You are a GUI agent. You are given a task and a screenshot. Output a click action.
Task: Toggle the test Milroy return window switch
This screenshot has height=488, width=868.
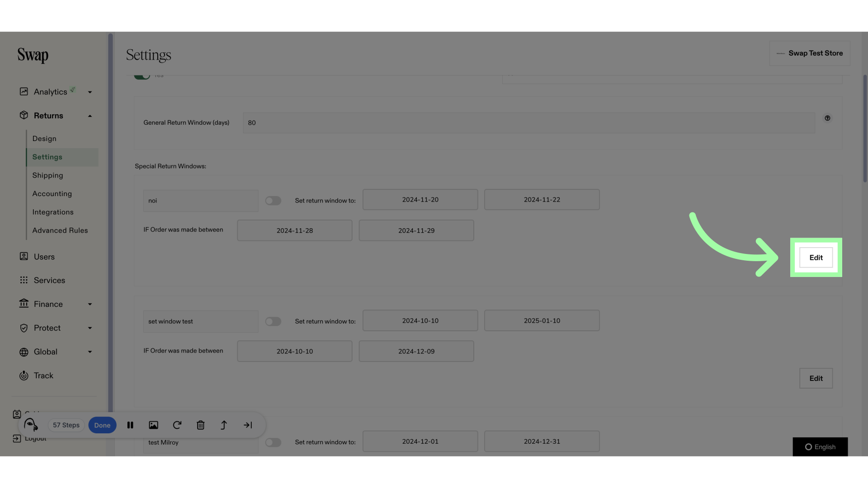click(273, 441)
